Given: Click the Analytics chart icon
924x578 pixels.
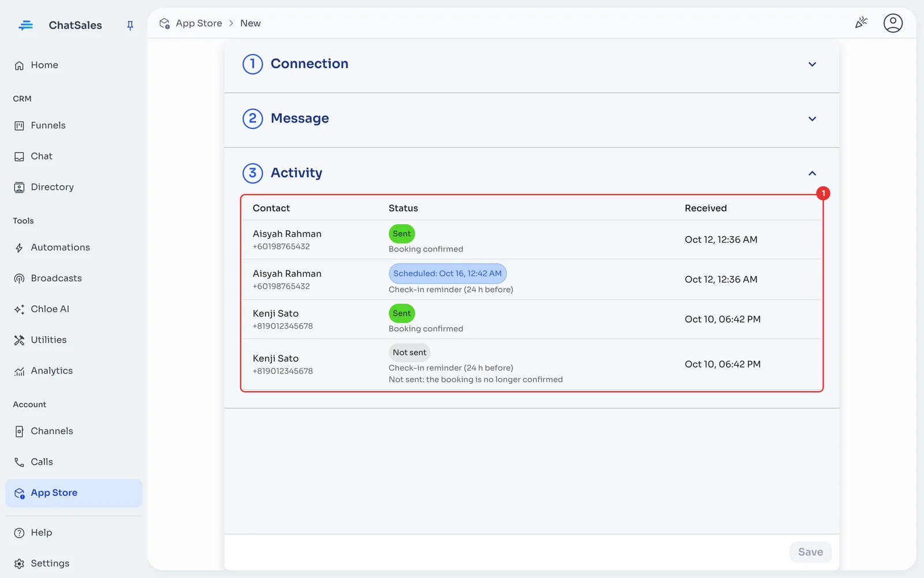Looking at the screenshot, I should 19,371.
